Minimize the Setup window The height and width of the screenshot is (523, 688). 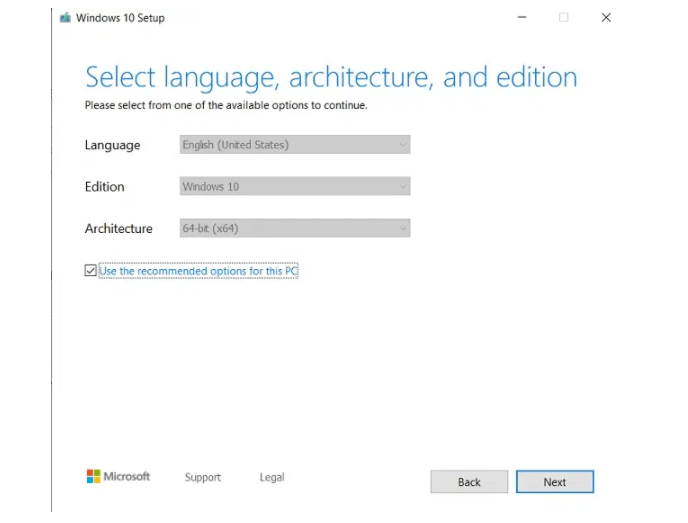coord(522,18)
